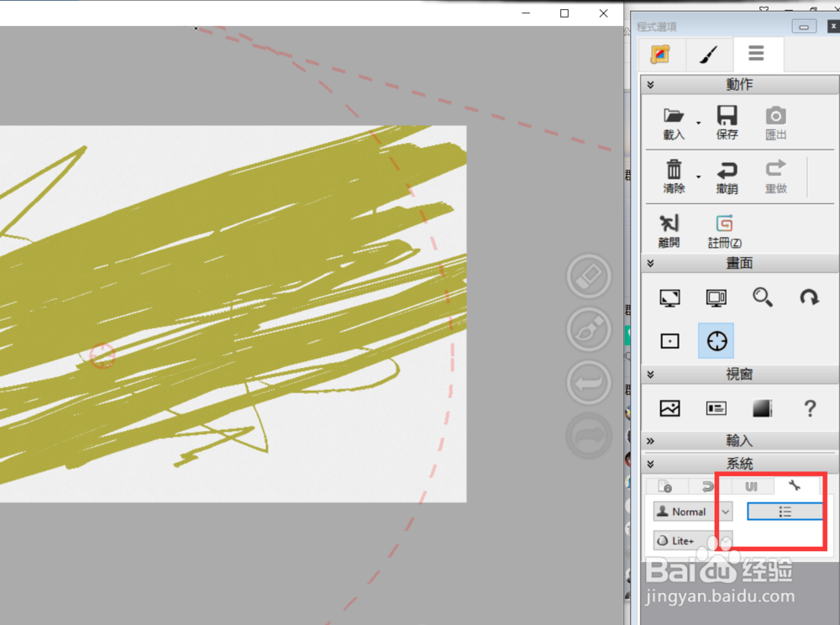840x625 pixels.
Task: Click the undo circle button on canvas
Action: pyautogui.click(x=589, y=382)
